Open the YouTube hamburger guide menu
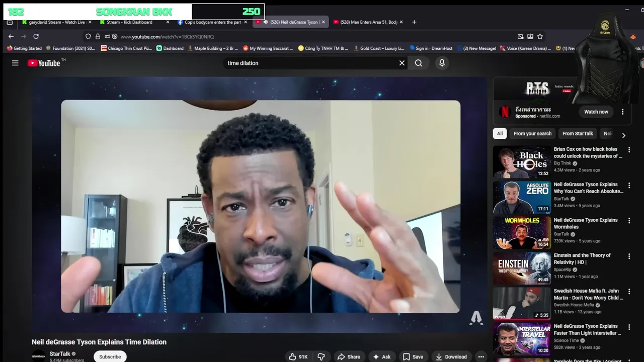The height and width of the screenshot is (362, 644). coord(15,63)
